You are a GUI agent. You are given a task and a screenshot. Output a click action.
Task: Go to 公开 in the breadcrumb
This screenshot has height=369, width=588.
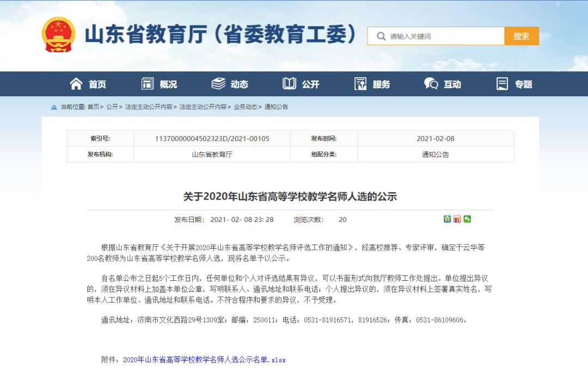coord(112,107)
